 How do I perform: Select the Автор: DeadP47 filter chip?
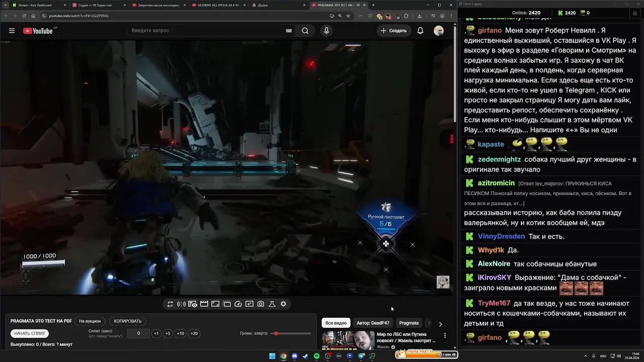coord(373,323)
